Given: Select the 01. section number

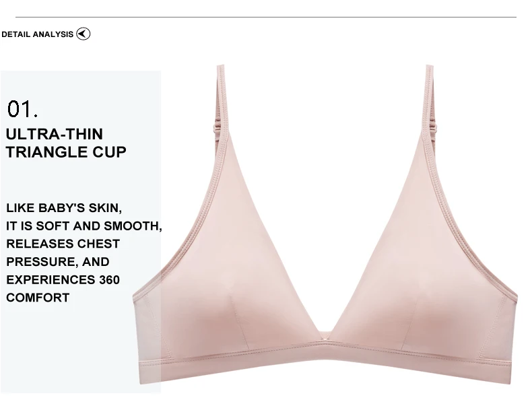Looking at the screenshot, I should click(22, 109).
